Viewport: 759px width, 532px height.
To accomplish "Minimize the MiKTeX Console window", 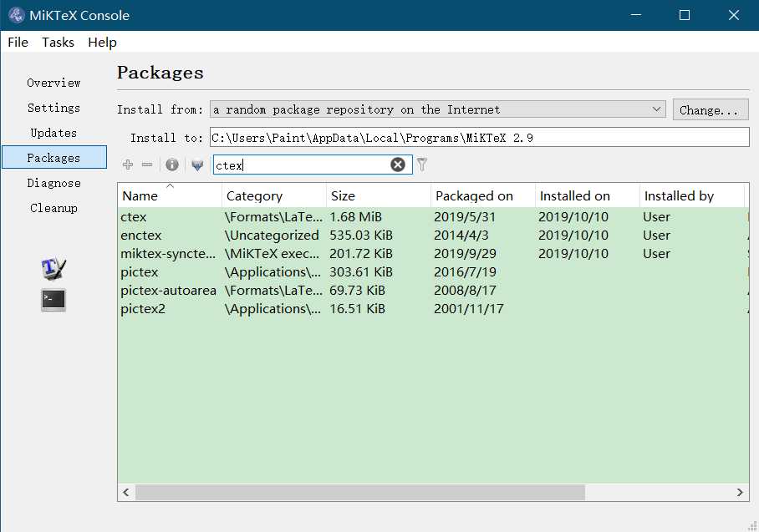I will point(636,15).
